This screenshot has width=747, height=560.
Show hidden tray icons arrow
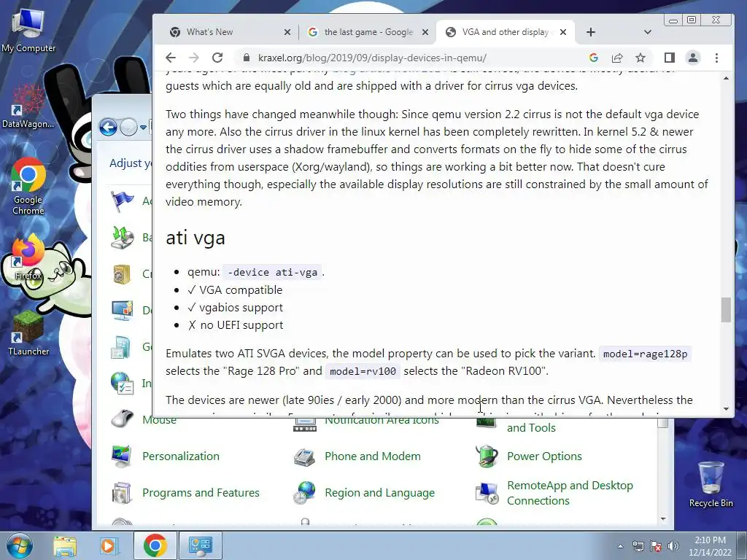[x=620, y=547]
